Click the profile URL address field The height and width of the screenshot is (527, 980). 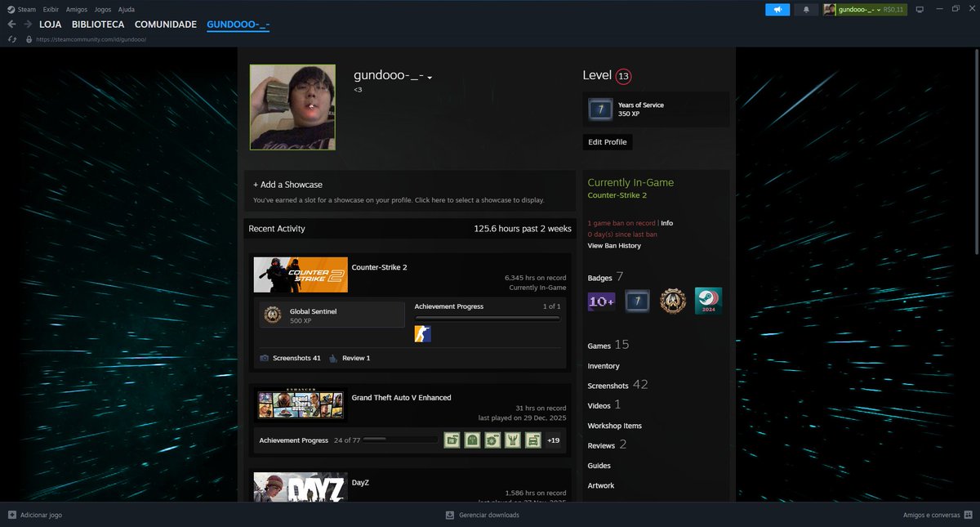point(91,39)
